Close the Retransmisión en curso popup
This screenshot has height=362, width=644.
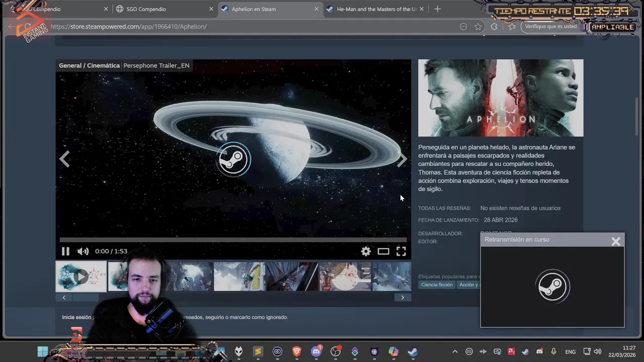[616, 241]
